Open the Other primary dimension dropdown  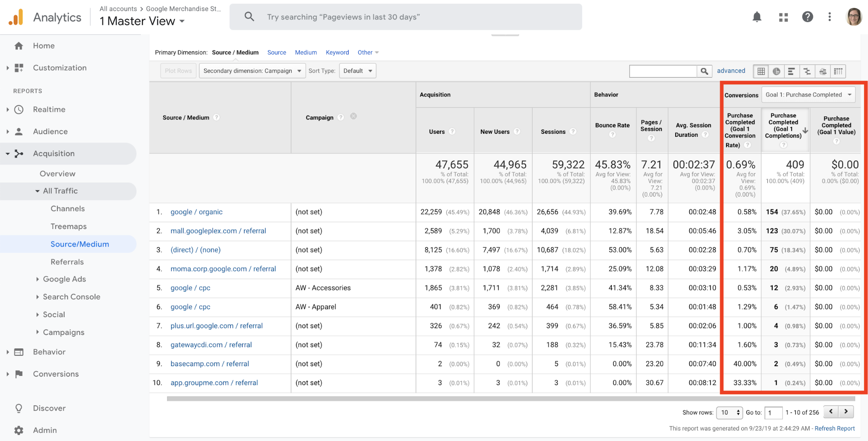point(368,53)
